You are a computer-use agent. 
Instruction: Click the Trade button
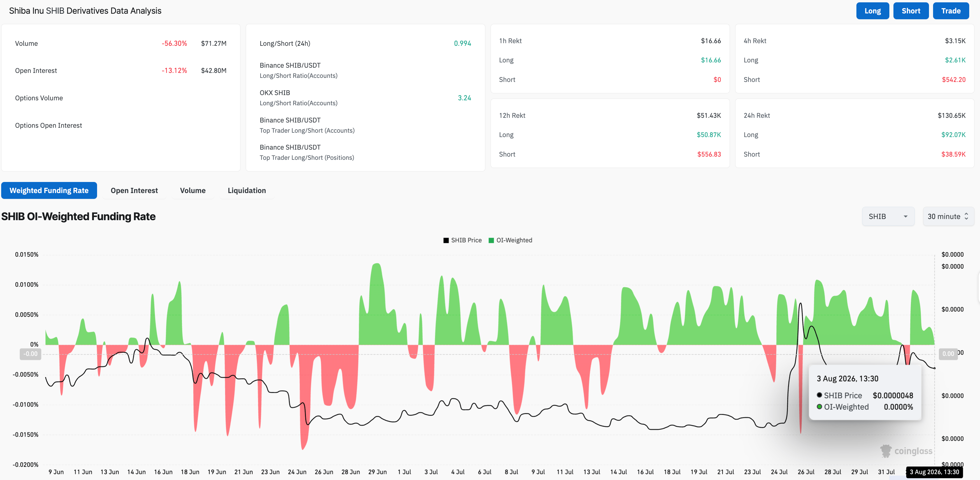951,11
